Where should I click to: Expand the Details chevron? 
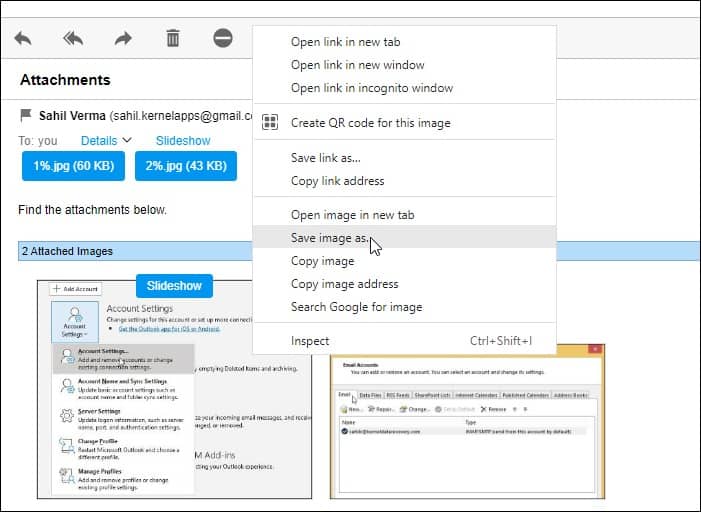tap(127, 140)
